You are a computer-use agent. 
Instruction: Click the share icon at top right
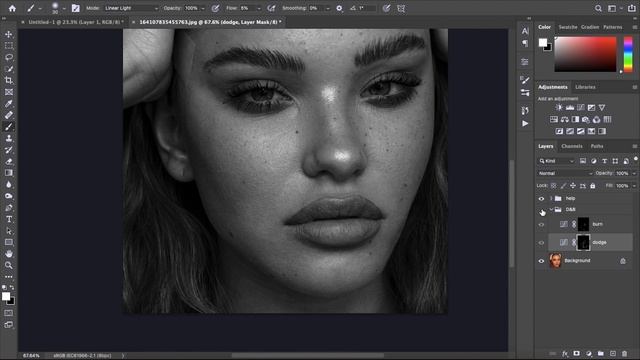(631, 8)
